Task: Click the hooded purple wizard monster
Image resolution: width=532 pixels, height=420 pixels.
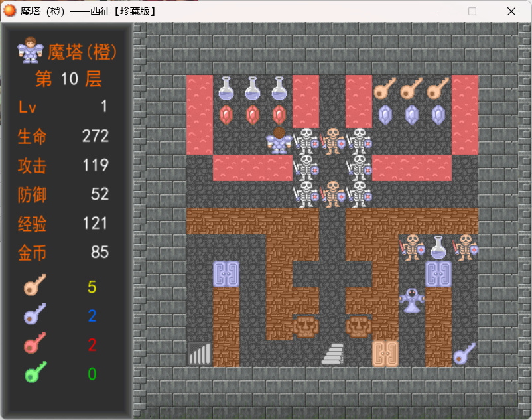Action: tap(411, 301)
